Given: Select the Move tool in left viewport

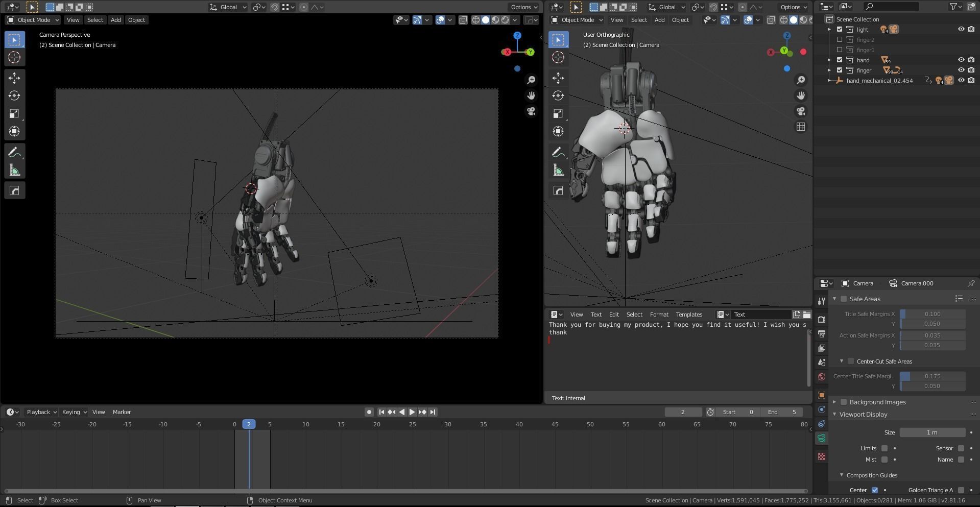Looking at the screenshot, I should coord(14,78).
